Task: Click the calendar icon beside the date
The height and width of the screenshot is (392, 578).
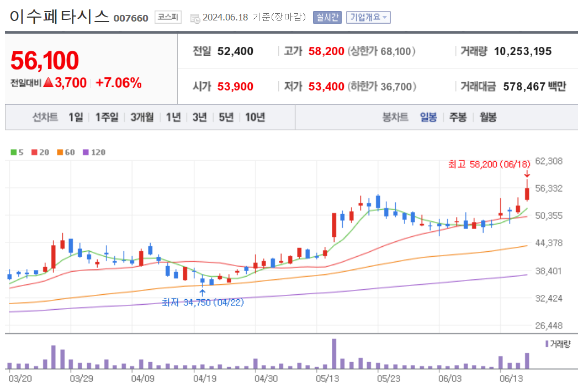Action: point(195,18)
